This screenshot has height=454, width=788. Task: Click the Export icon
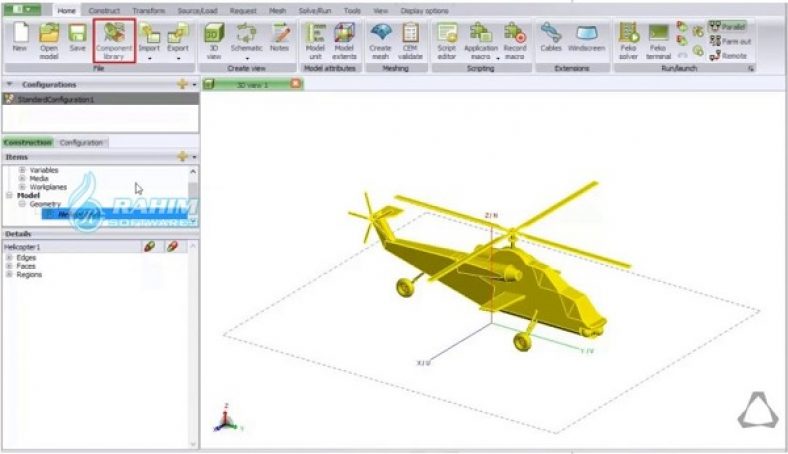177,33
